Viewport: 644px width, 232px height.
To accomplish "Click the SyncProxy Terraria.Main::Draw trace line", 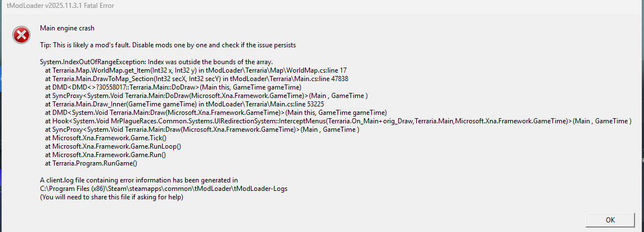I will pos(202,130).
